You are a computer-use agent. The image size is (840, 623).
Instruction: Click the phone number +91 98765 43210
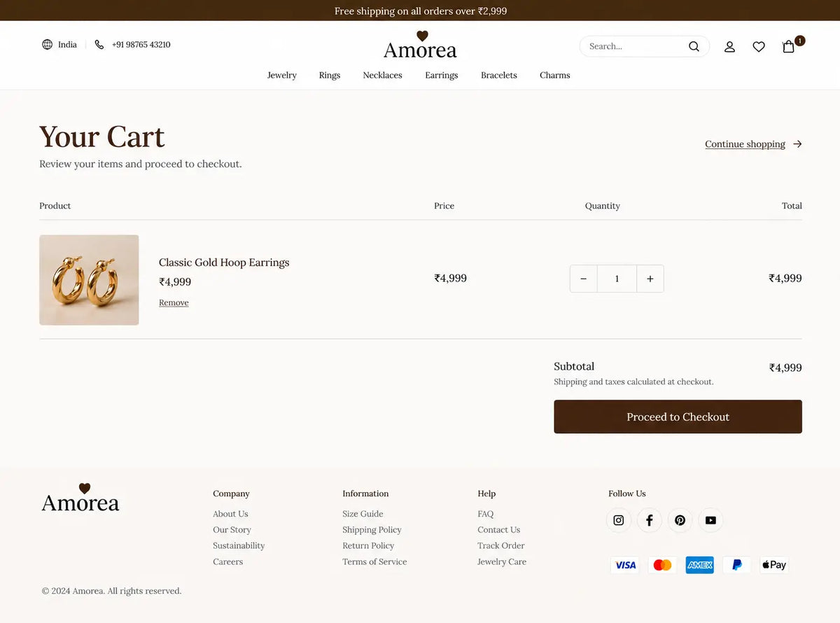(141, 44)
